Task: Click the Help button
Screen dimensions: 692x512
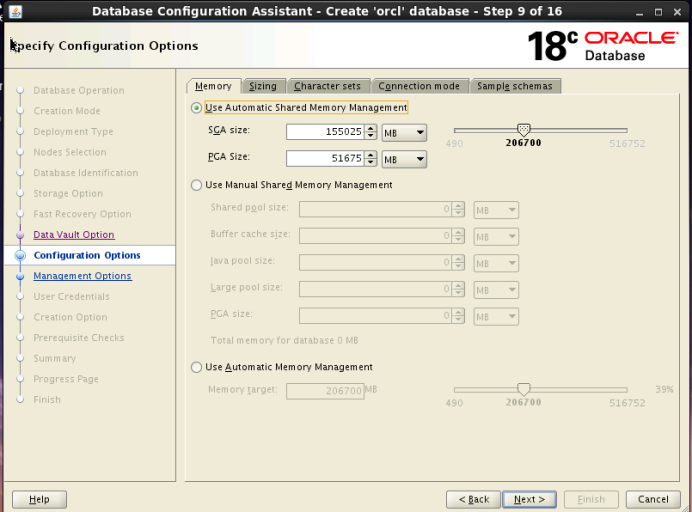Action: pyautogui.click(x=39, y=499)
